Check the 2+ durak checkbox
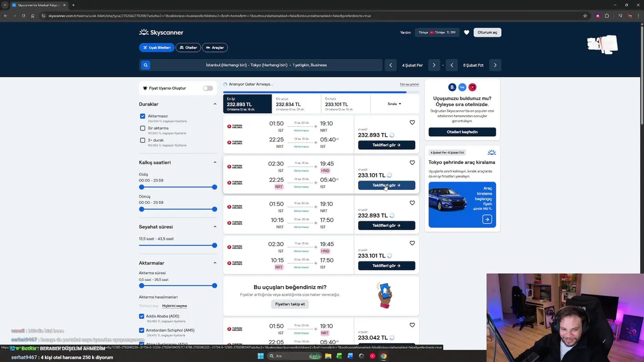644x362 pixels. click(142, 140)
